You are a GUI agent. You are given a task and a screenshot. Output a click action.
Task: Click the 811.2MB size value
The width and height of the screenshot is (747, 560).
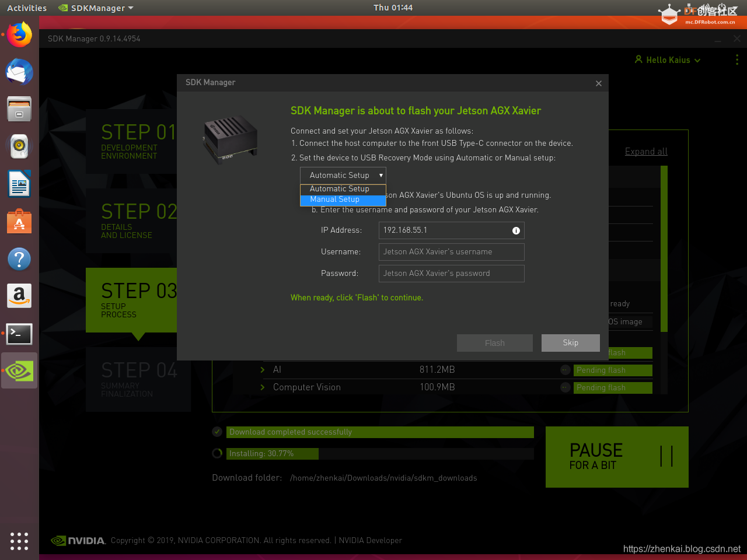pyautogui.click(x=437, y=370)
